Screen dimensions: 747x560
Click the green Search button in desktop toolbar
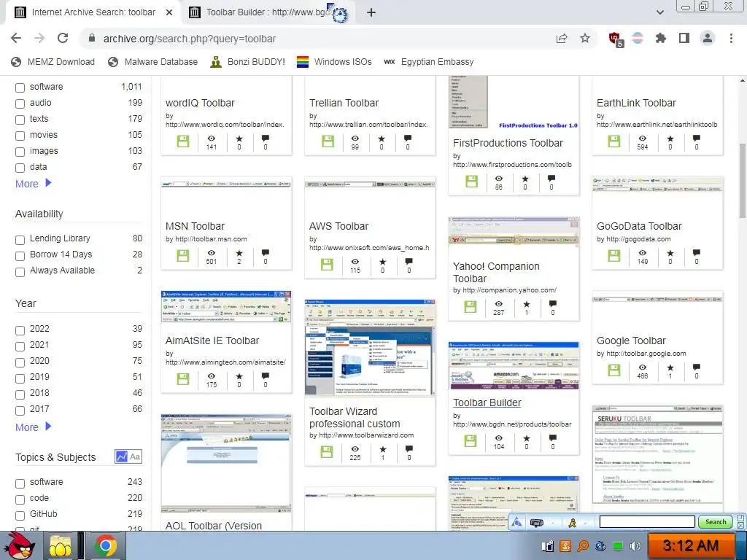tap(715, 522)
